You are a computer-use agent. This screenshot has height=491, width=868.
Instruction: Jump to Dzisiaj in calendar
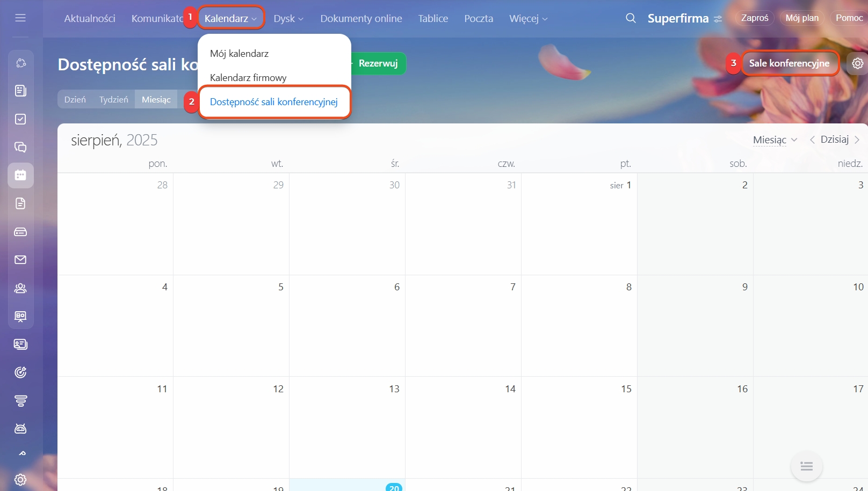pyautogui.click(x=835, y=140)
